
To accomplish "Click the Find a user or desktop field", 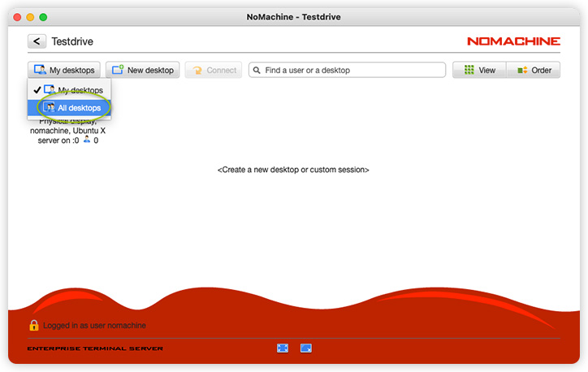I will (353, 71).
